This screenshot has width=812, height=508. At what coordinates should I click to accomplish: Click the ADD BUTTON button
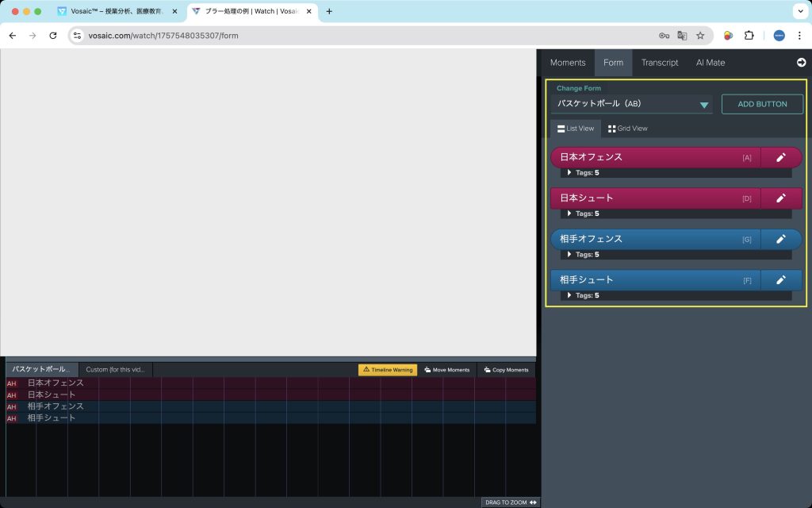pos(762,104)
